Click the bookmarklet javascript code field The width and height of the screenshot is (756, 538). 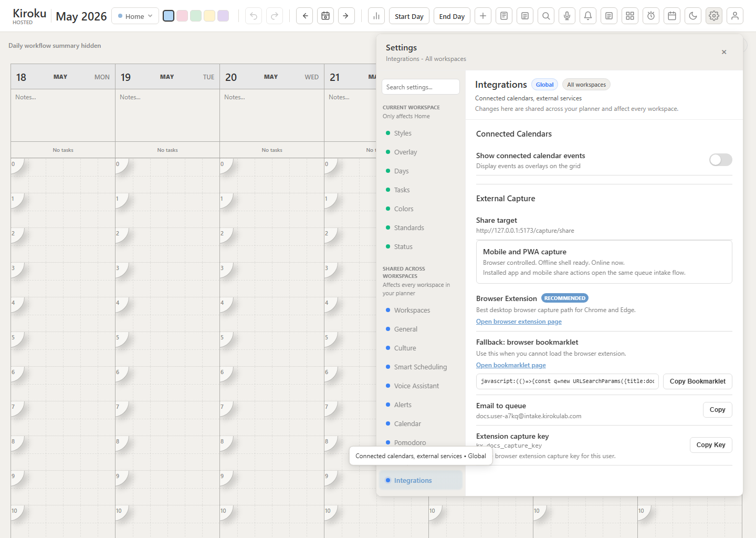pyautogui.click(x=568, y=381)
